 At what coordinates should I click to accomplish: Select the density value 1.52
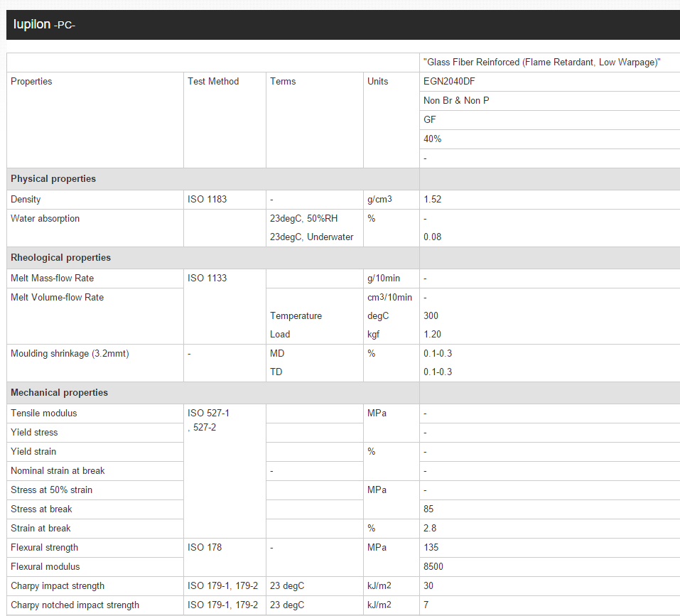432,200
